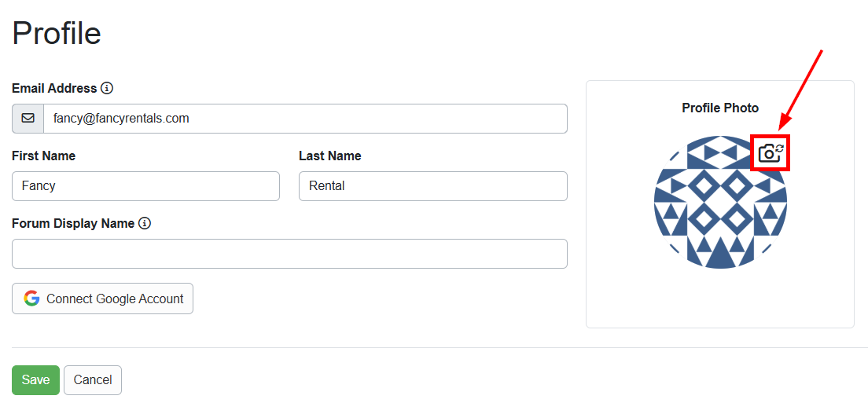The image size is (868, 403).
Task: Click the Profile Photo heading
Action: click(x=720, y=108)
